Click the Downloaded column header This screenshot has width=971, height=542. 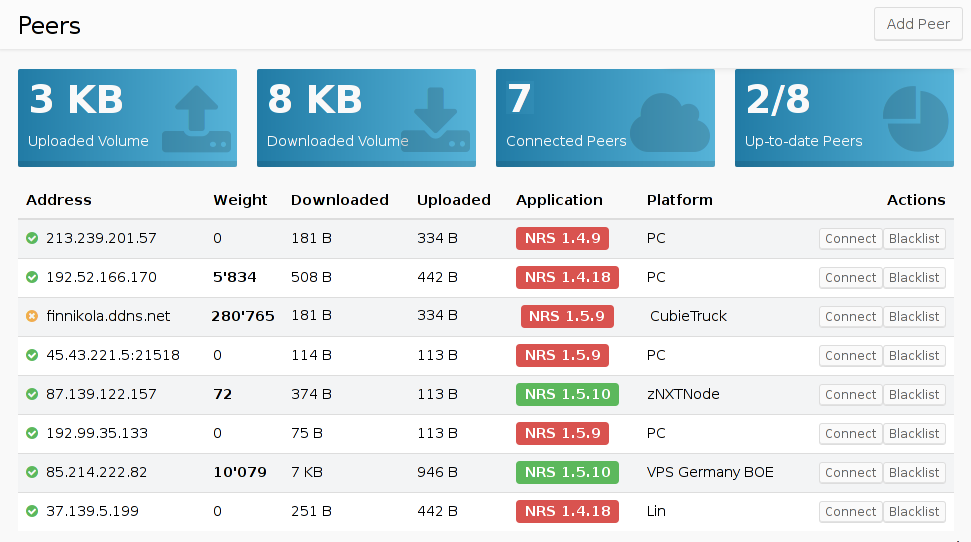click(340, 200)
